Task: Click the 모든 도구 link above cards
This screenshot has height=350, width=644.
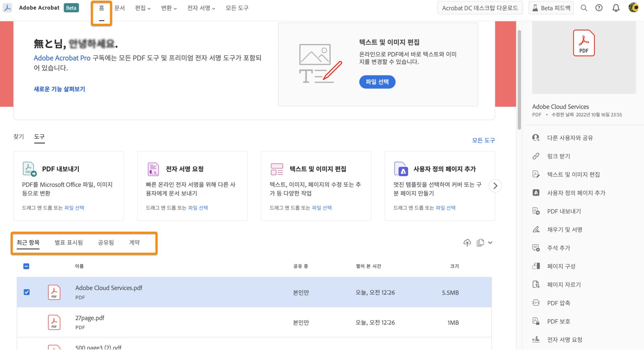Action: click(x=483, y=140)
